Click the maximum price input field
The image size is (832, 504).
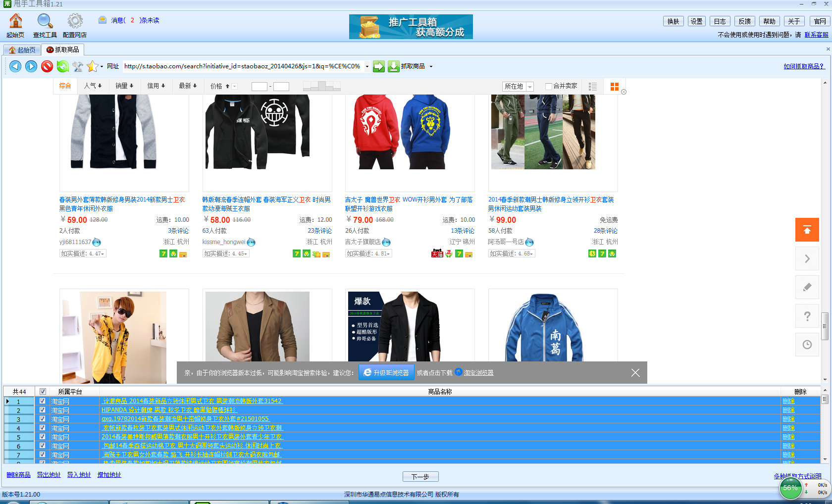click(281, 87)
